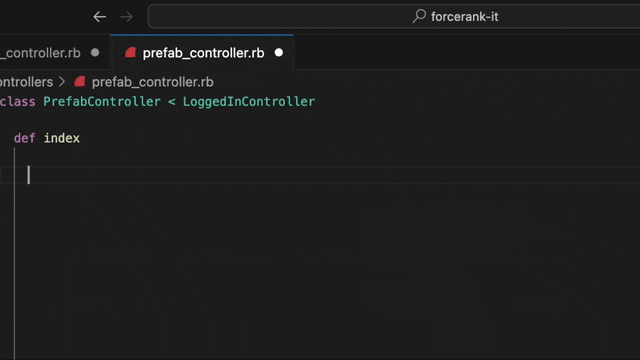Click the PrefabController class name
Image resolution: width=640 pixels, height=360 pixels.
(102, 101)
